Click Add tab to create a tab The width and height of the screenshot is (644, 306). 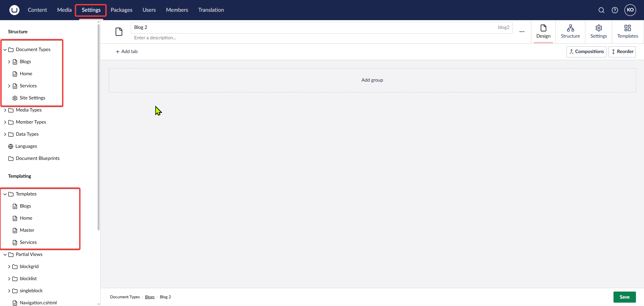coord(126,51)
